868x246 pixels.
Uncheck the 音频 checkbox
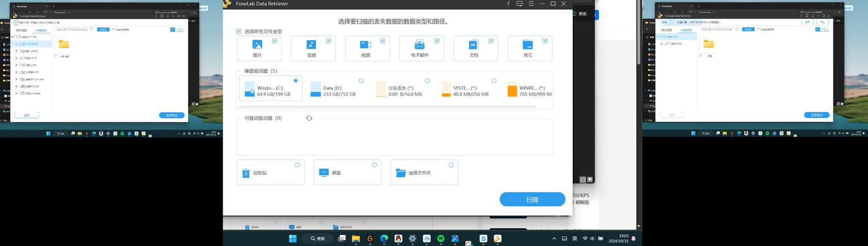[328, 41]
